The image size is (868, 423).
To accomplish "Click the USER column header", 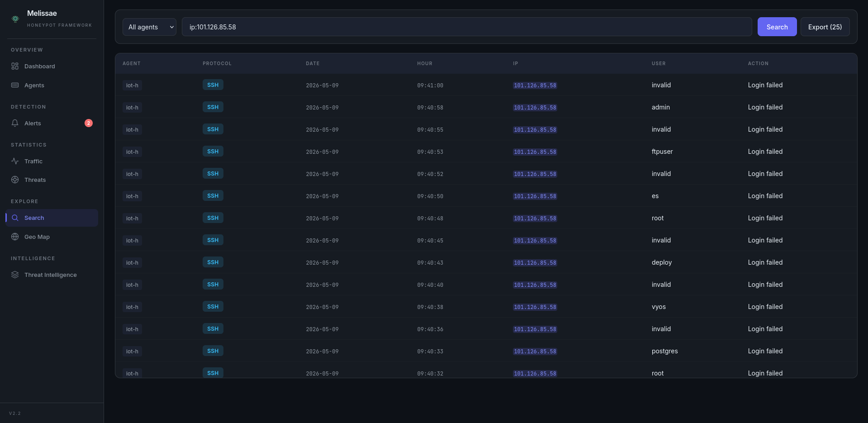I will point(659,63).
